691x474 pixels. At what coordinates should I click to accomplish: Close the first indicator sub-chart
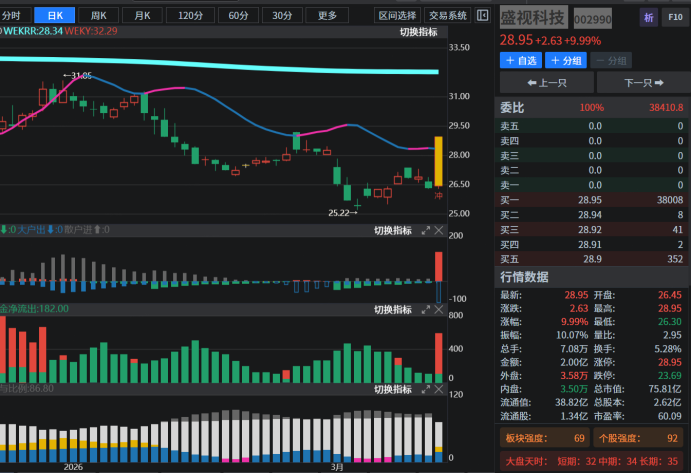coord(439,230)
